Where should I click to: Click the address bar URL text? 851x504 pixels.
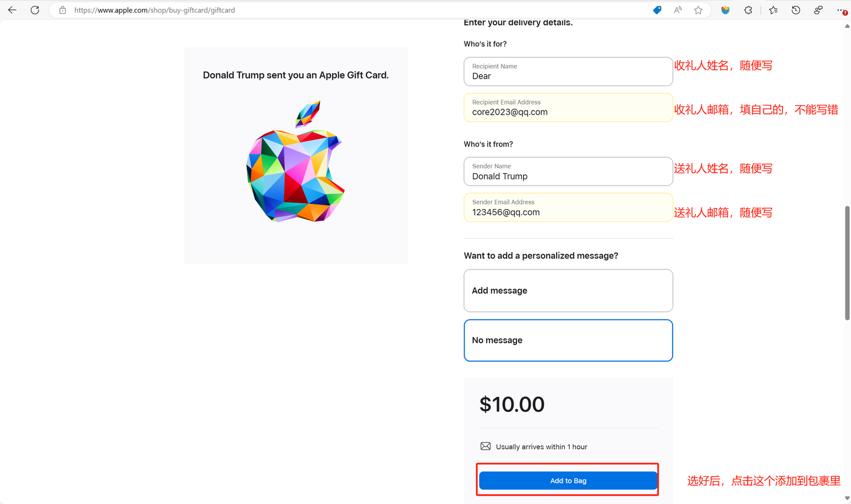point(154,10)
